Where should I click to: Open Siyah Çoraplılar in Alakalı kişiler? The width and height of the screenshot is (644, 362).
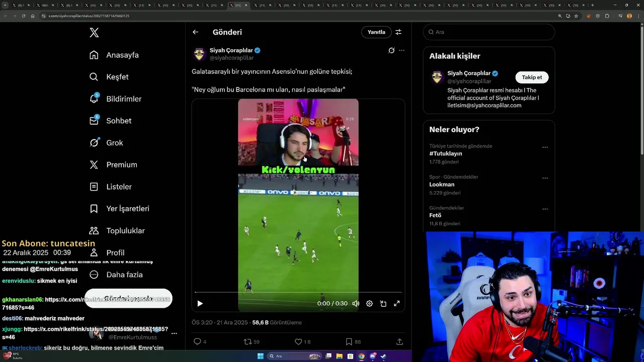coord(469,73)
